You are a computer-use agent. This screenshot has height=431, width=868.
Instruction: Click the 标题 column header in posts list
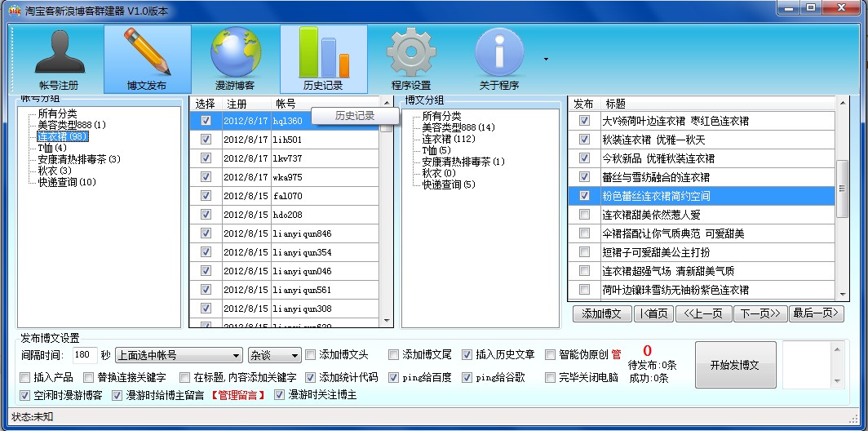point(718,104)
